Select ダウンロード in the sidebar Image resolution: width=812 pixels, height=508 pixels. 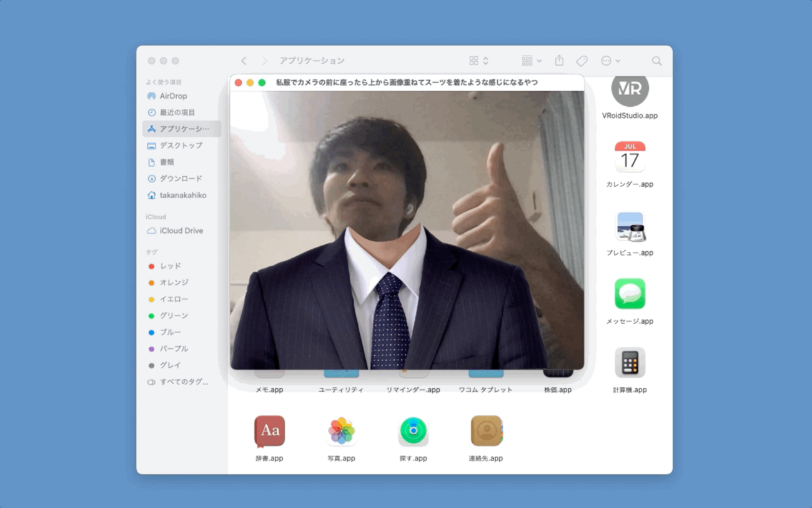[182, 179]
